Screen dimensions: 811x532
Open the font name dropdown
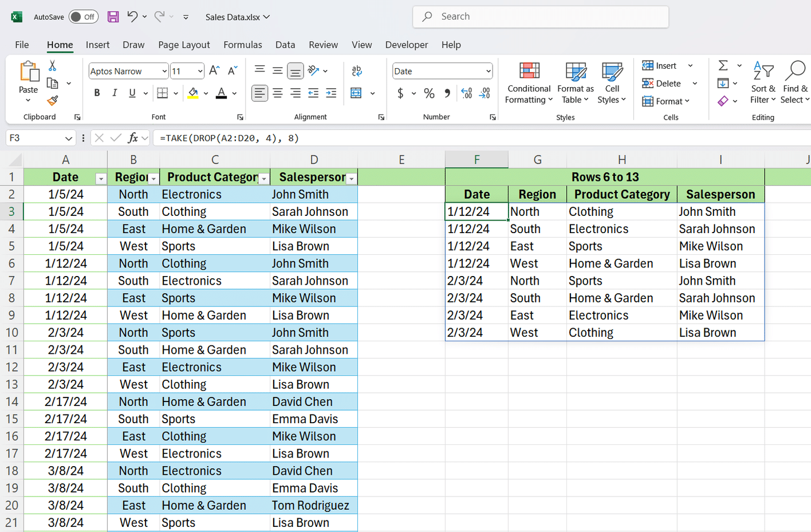(x=164, y=71)
